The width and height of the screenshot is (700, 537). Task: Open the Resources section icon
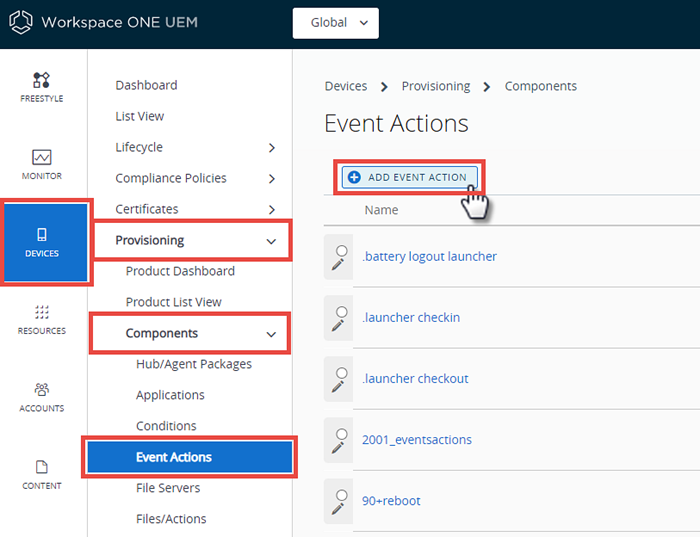(x=42, y=312)
